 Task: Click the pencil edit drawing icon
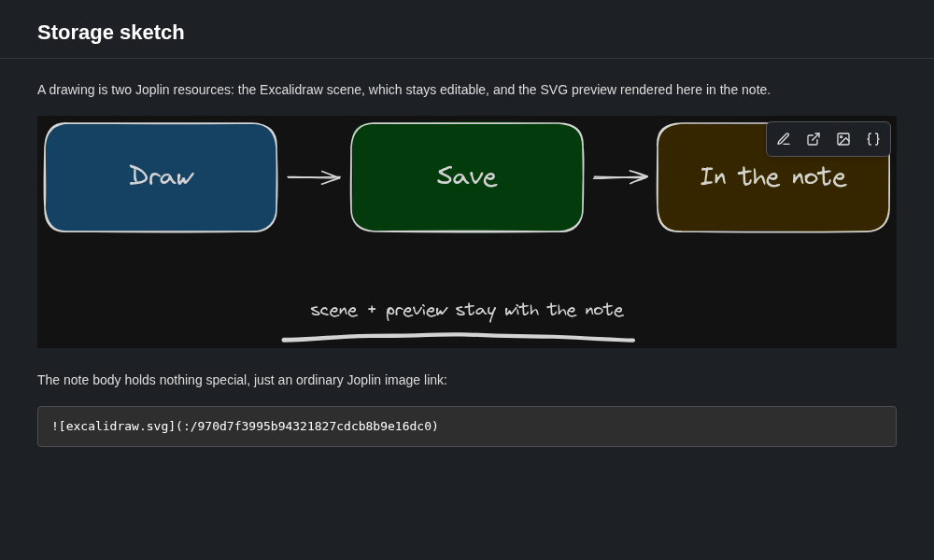pos(784,139)
